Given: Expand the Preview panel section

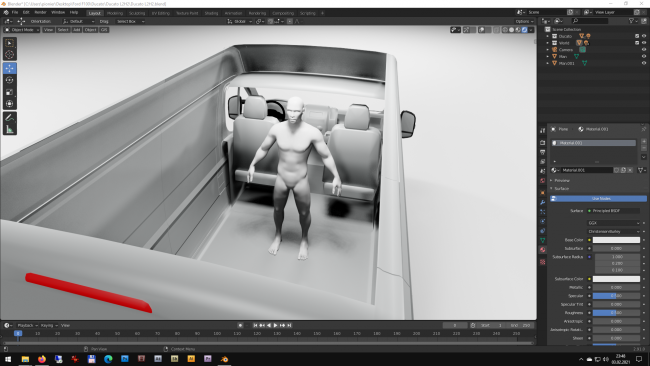Looking at the screenshot, I should pyautogui.click(x=562, y=180).
